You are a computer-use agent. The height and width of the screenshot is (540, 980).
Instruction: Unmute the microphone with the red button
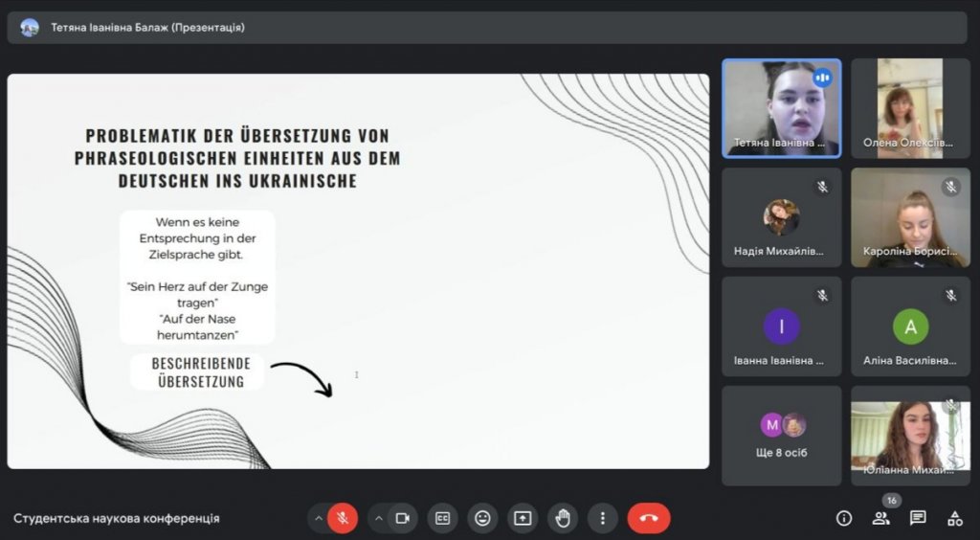343,518
